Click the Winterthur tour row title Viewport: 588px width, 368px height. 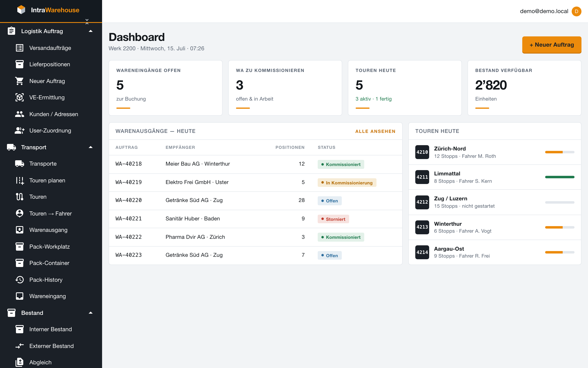pos(448,224)
